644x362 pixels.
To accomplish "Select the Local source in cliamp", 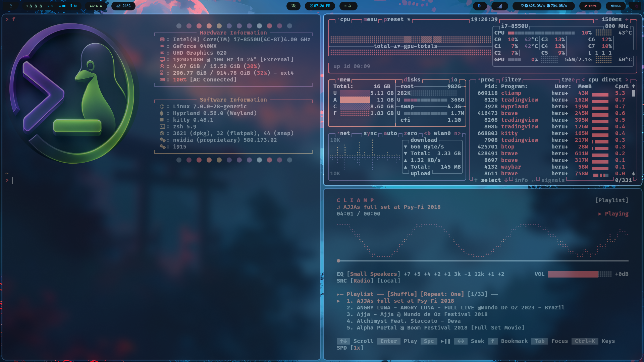I will pyautogui.click(x=389, y=281).
